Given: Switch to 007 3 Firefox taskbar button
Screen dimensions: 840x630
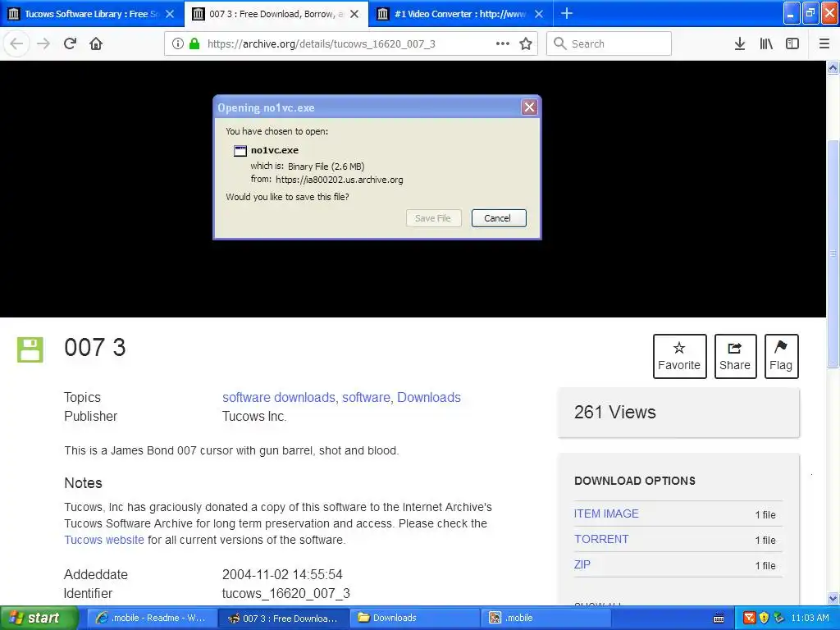Looking at the screenshot, I should (x=284, y=619).
